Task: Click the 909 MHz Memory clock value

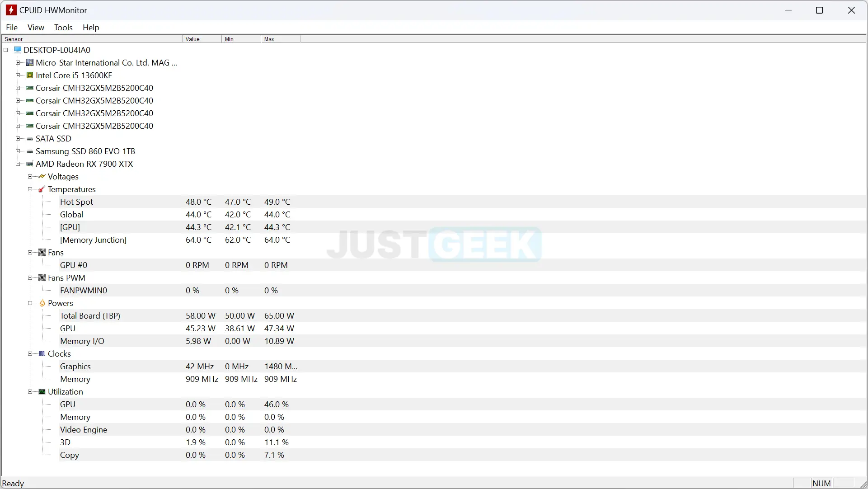Action: (202, 379)
